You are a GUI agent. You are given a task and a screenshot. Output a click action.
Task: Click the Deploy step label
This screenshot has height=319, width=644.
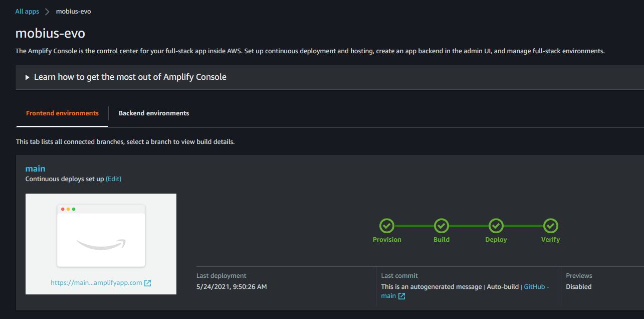coord(496,240)
